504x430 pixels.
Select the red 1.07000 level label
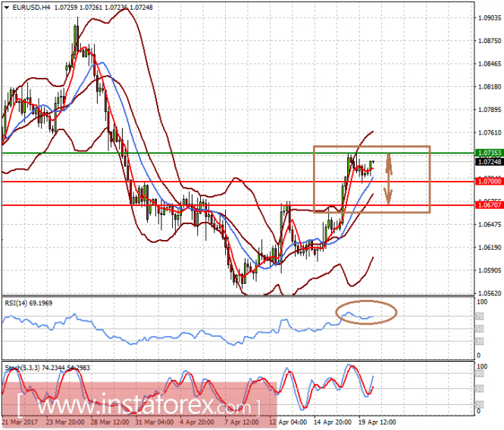tap(489, 182)
